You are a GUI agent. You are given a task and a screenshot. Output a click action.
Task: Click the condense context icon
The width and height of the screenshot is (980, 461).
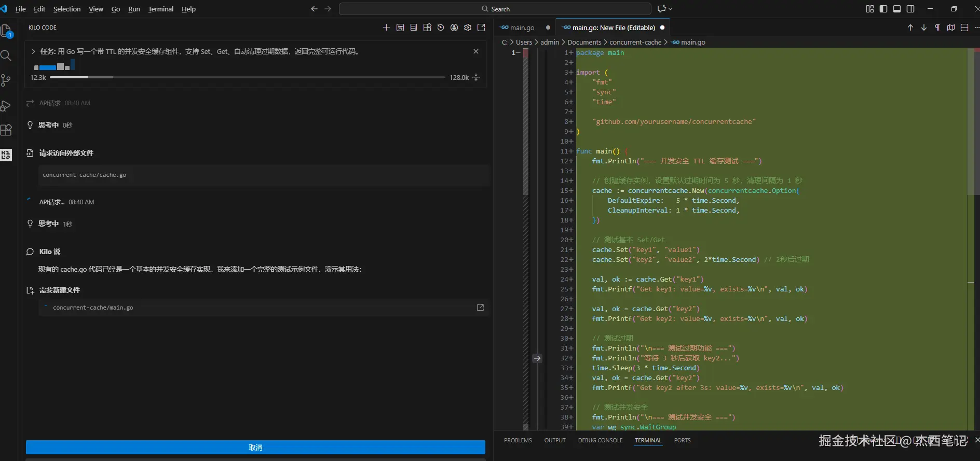476,77
